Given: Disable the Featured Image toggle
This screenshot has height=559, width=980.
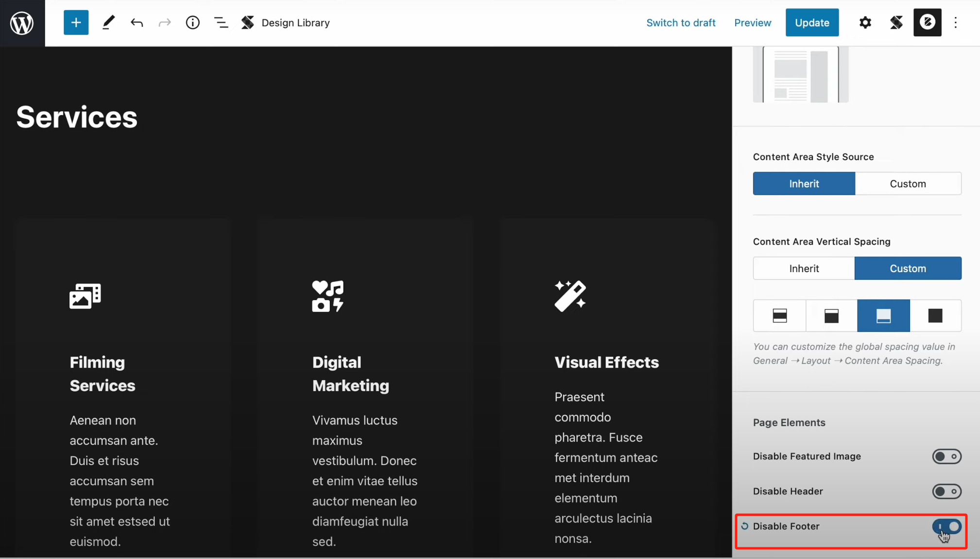Looking at the screenshot, I should click(946, 456).
